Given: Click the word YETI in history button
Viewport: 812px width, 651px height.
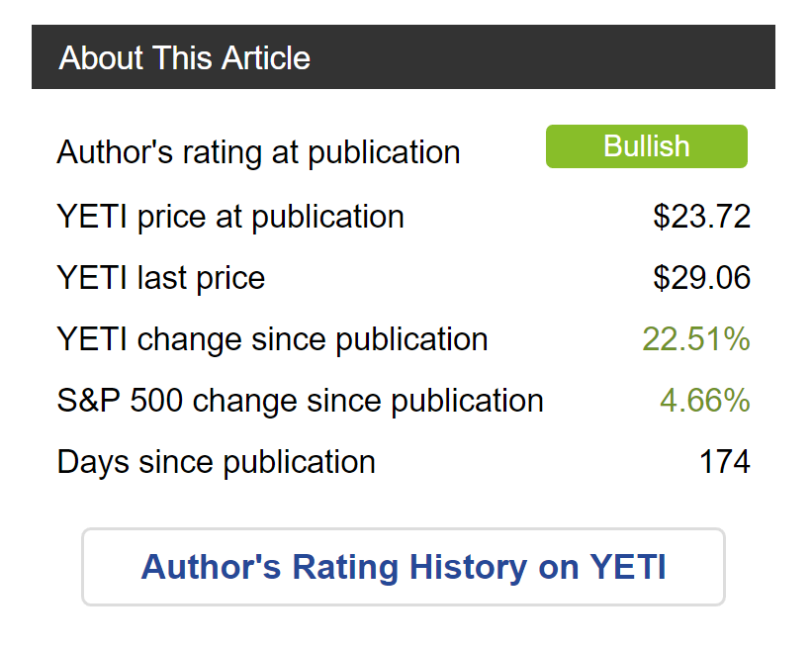Looking at the screenshot, I should coord(628,567).
